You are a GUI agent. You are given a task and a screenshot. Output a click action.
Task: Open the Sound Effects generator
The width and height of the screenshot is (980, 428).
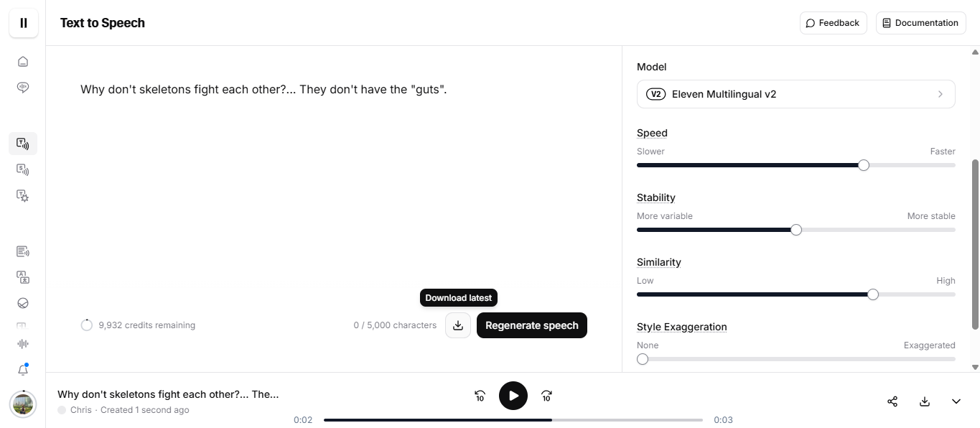point(22,195)
